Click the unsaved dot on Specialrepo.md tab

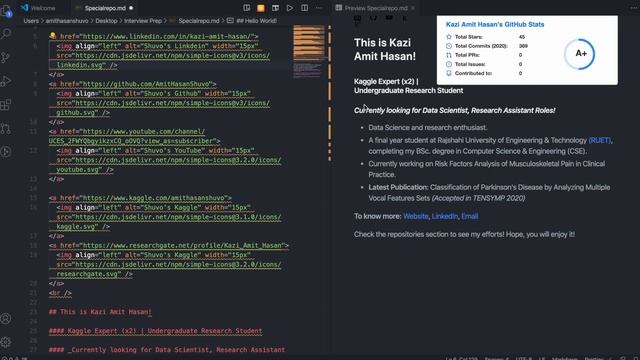coord(131,8)
